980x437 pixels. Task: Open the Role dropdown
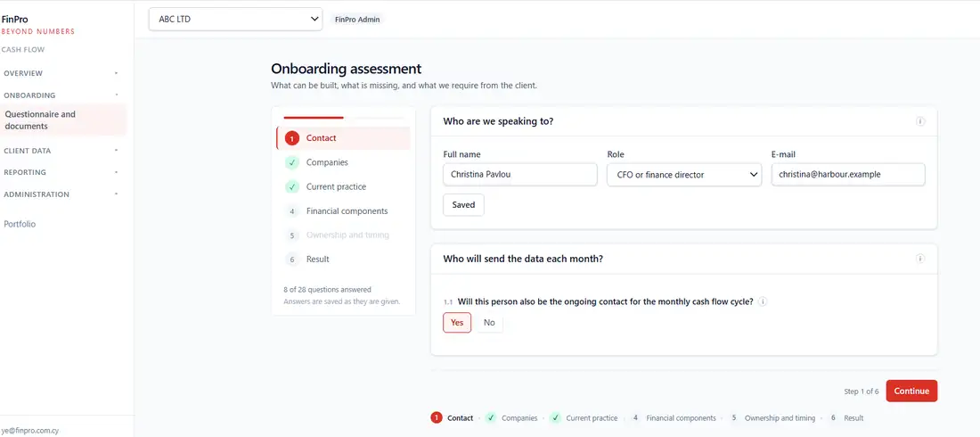pos(684,175)
